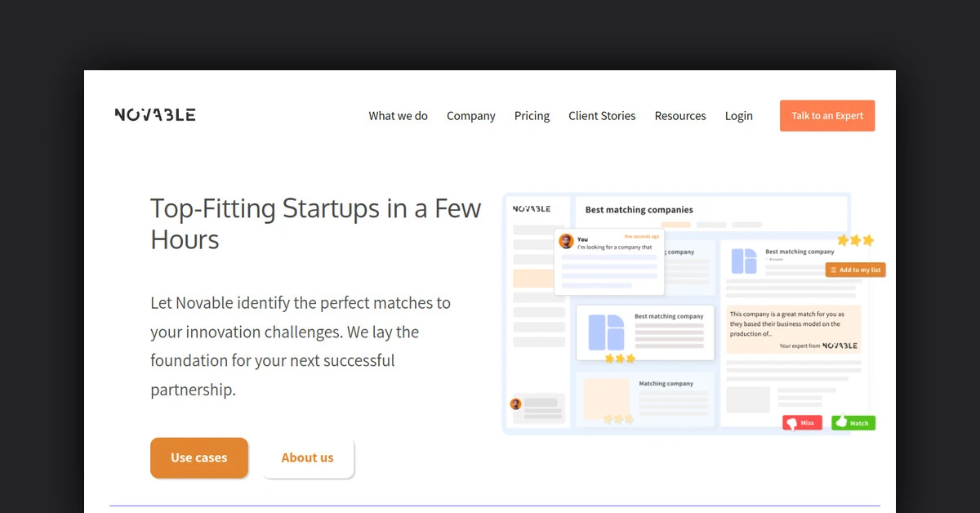Click the Best matching companies heading in the illustration

tap(639, 210)
